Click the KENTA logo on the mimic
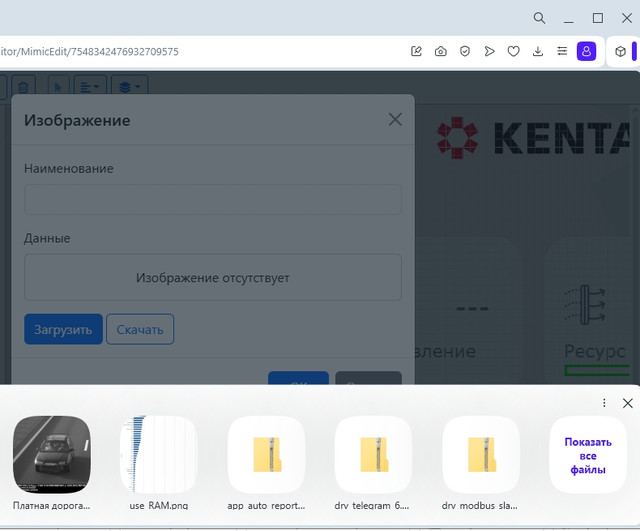 pos(533,138)
